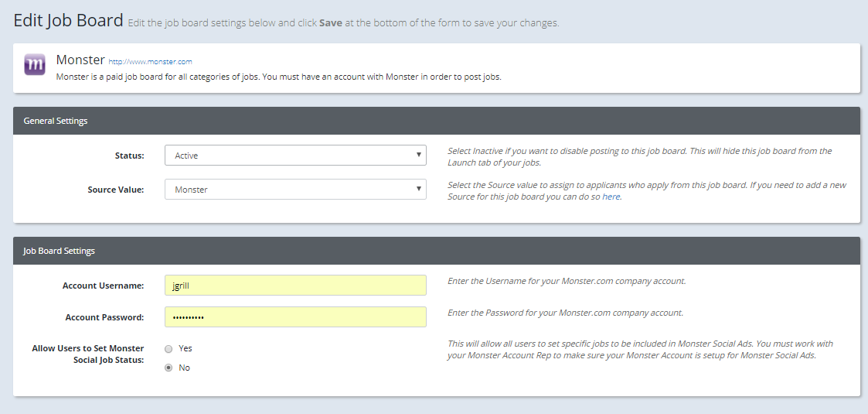Click the Edit Job Board page heading
The height and width of the screenshot is (414, 868).
(x=69, y=21)
